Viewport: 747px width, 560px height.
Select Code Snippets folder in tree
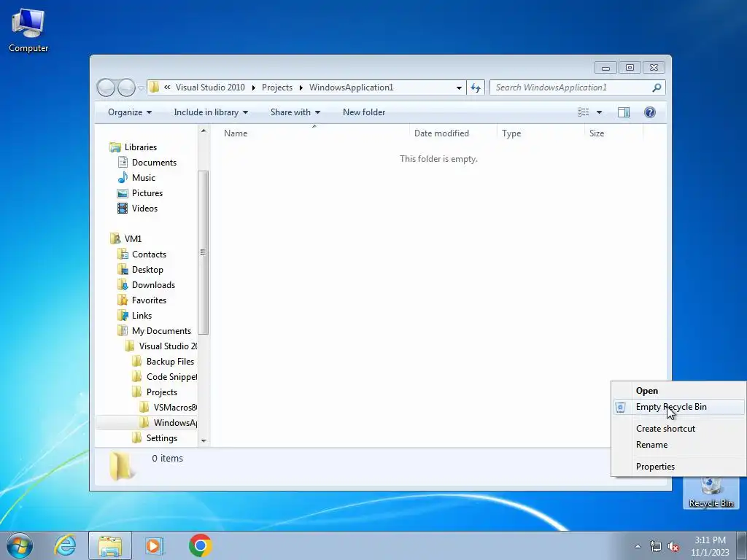click(171, 377)
